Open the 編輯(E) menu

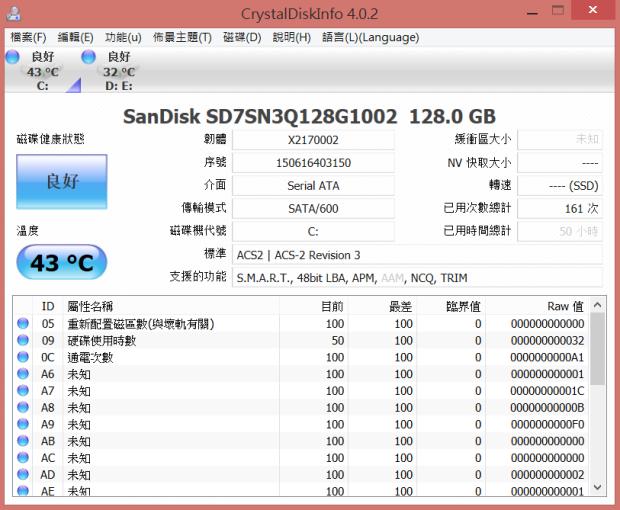click(75, 37)
